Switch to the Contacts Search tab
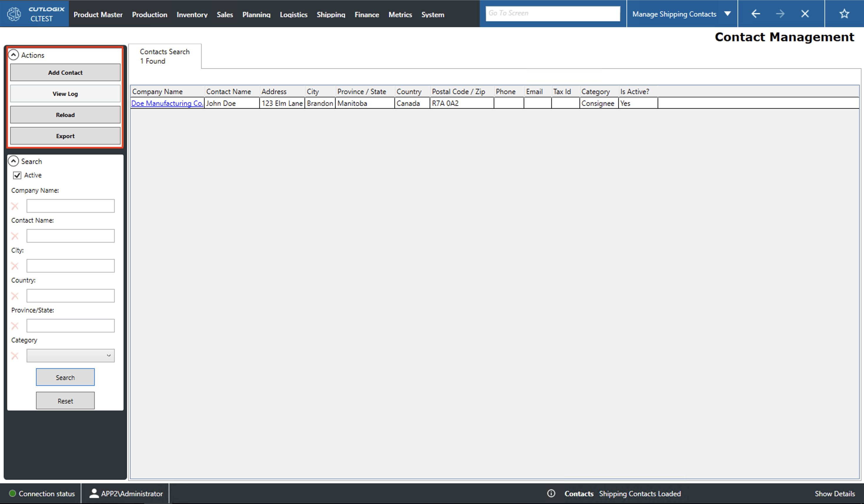The image size is (864, 504). (x=165, y=56)
